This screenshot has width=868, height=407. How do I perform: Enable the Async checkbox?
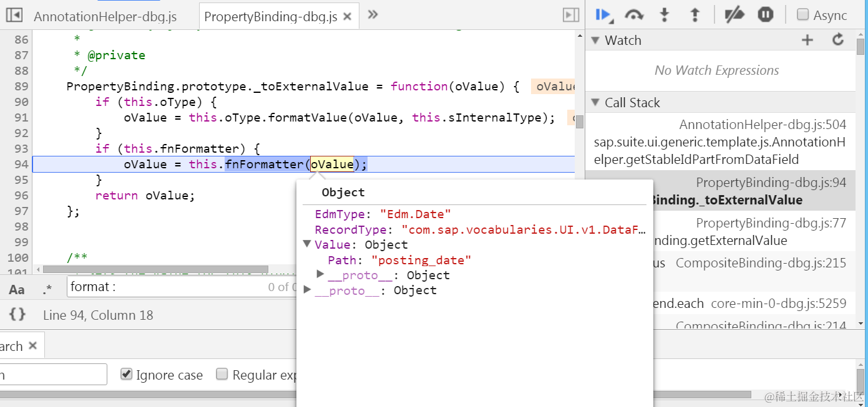point(803,14)
